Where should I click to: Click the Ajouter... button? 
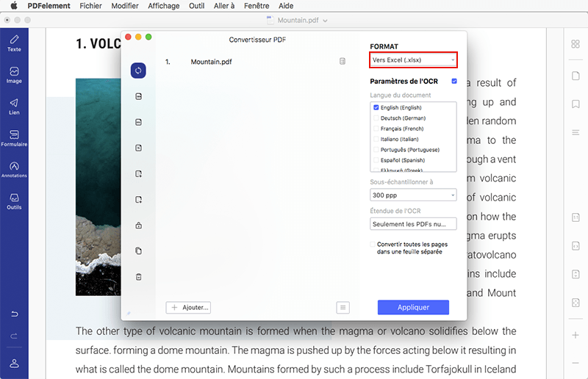pos(190,308)
